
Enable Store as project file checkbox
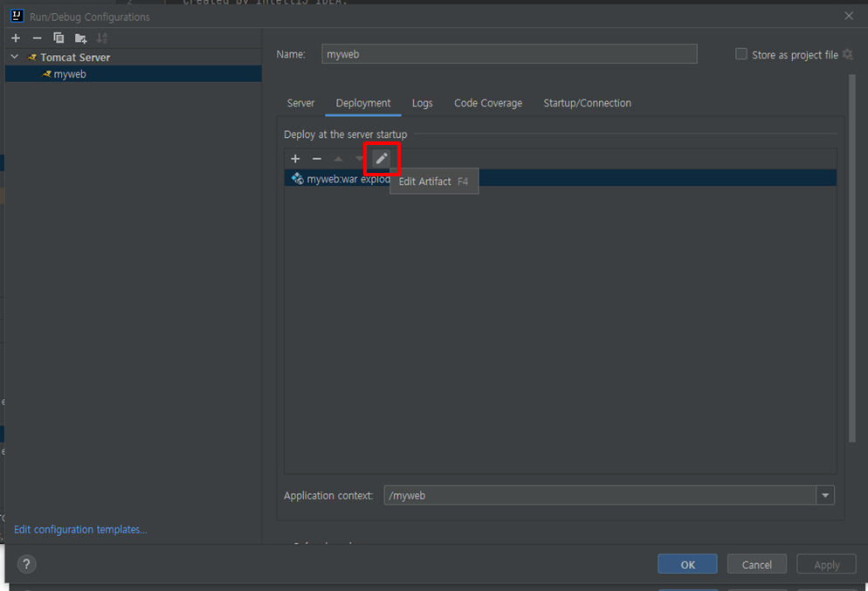click(x=741, y=53)
